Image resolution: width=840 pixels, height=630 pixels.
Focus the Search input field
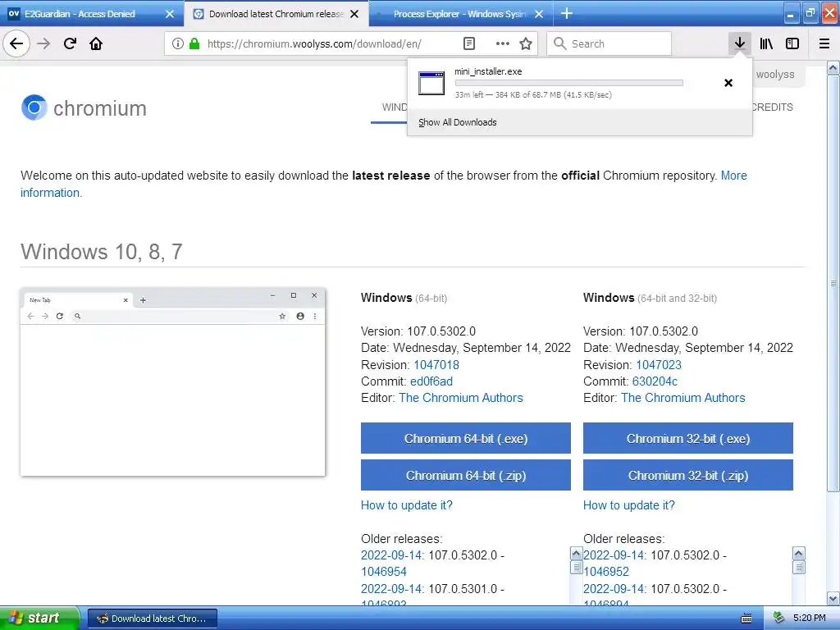click(609, 43)
